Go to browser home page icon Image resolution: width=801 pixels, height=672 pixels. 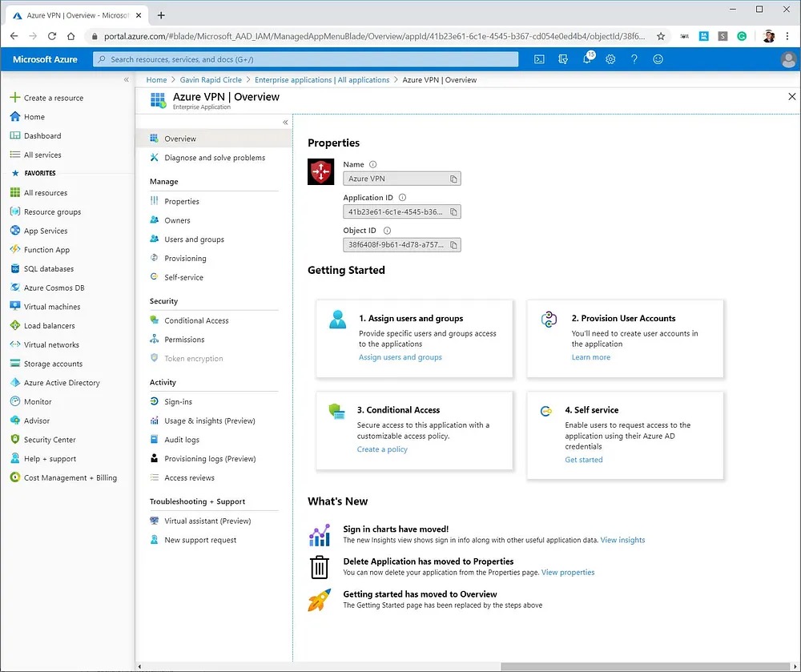tap(71, 36)
